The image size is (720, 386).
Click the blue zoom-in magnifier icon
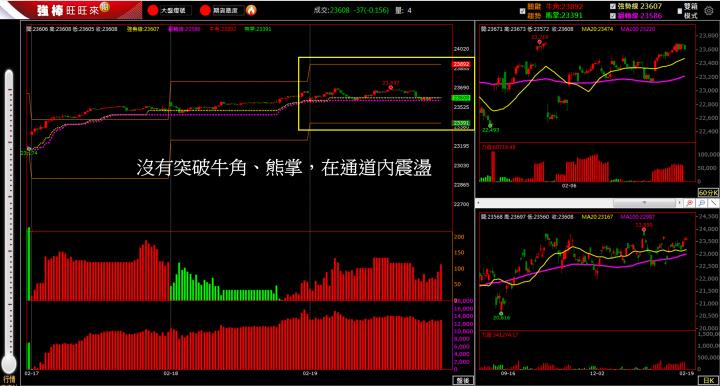click(702, 202)
